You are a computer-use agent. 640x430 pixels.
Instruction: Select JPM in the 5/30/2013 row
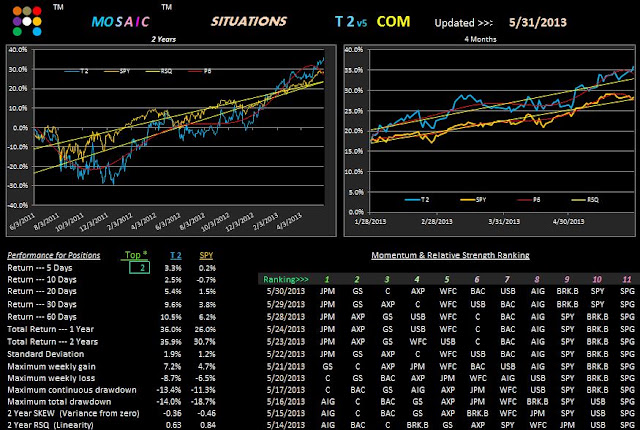327,291
